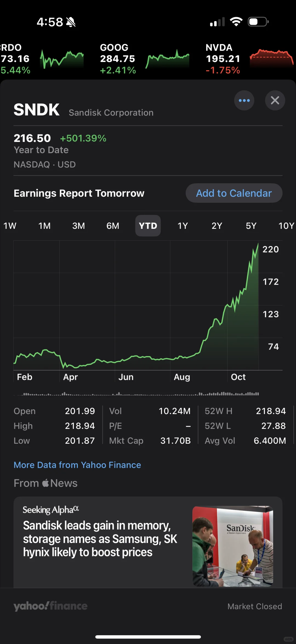Tap the Market Closed status text
296x644 pixels.
(x=255, y=606)
